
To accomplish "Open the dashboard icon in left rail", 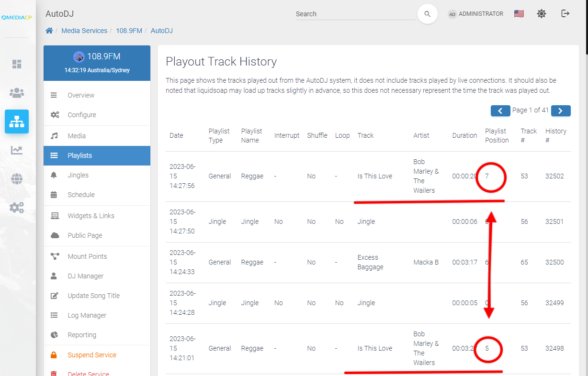I will (x=17, y=64).
